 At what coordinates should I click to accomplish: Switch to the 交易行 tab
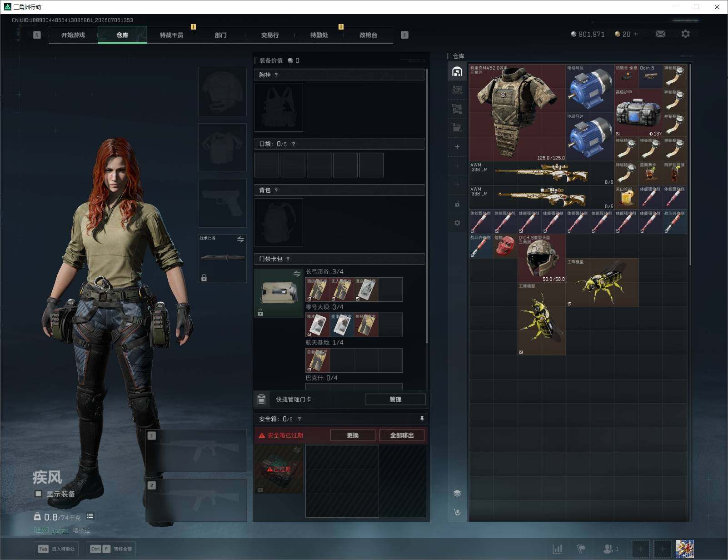coord(270,35)
